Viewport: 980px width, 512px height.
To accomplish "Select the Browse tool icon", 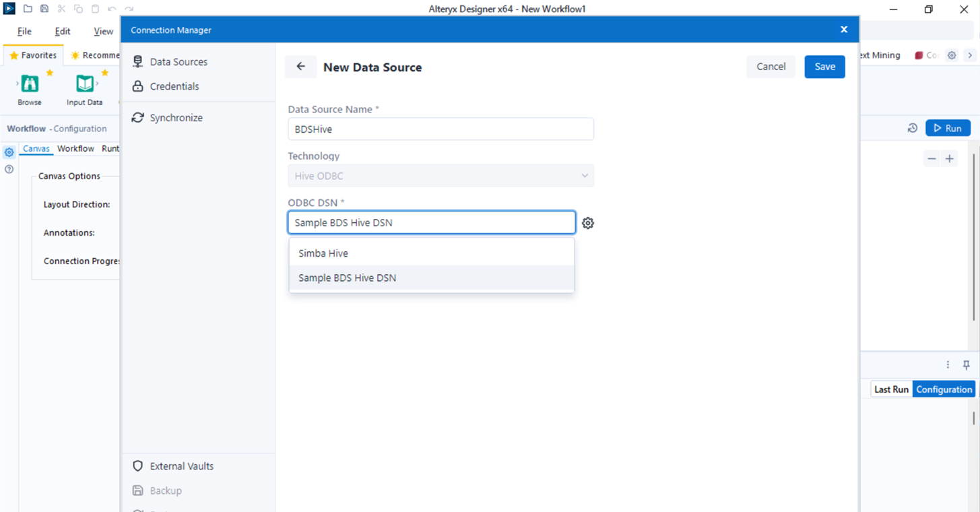I will pyautogui.click(x=30, y=84).
